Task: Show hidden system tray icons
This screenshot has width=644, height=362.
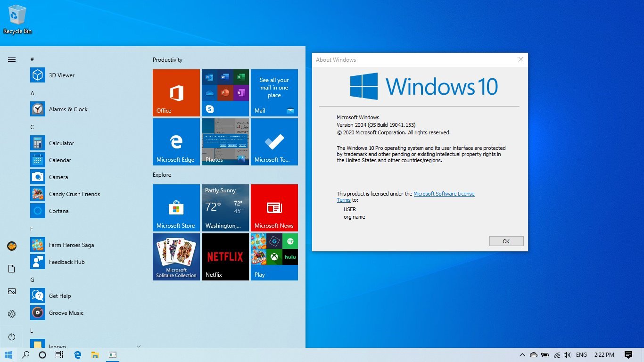Action: pyautogui.click(x=522, y=355)
